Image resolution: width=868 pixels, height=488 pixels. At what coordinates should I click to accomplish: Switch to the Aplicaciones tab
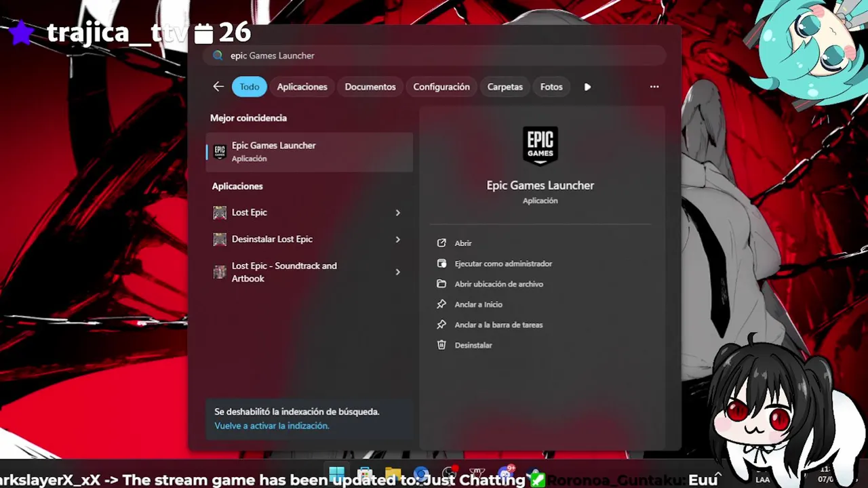point(302,87)
